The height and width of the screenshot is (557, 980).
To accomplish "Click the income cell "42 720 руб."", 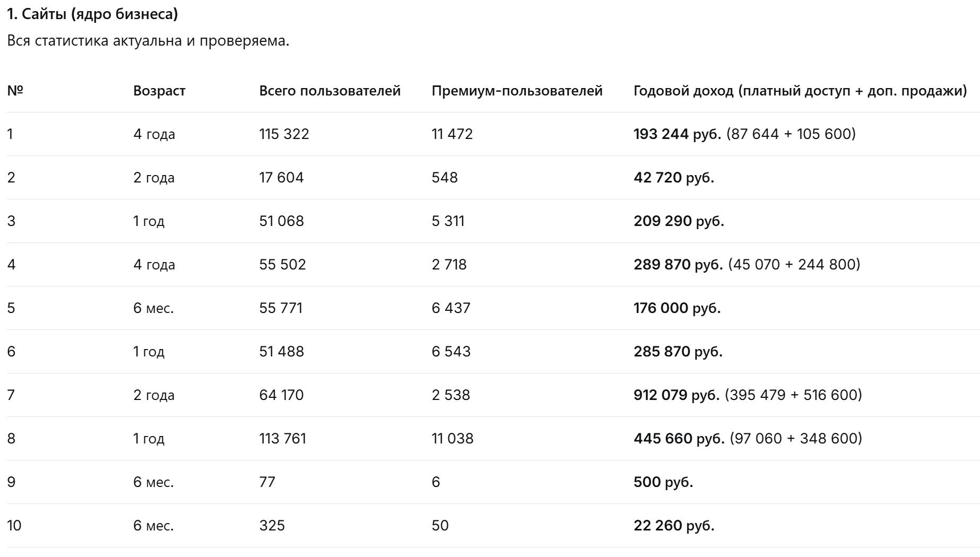I will coord(673,178).
